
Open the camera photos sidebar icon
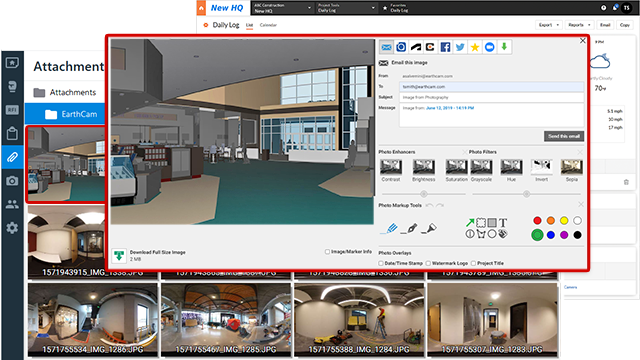[x=12, y=181]
